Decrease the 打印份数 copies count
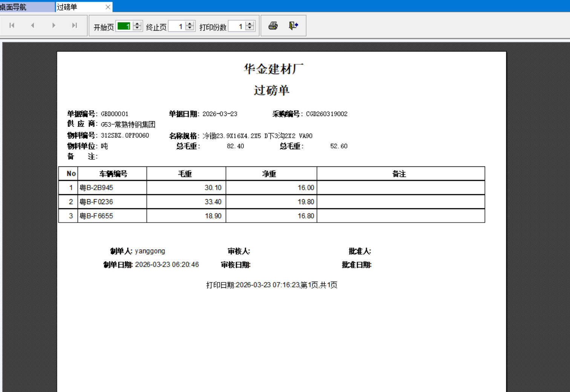 point(250,28)
